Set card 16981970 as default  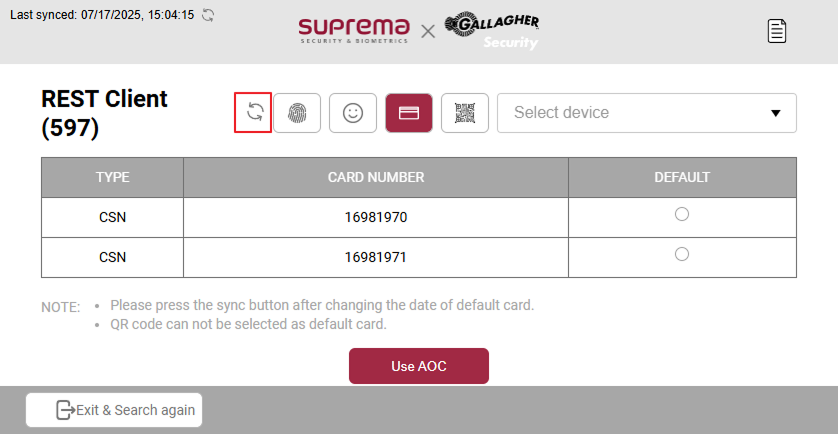pos(682,214)
